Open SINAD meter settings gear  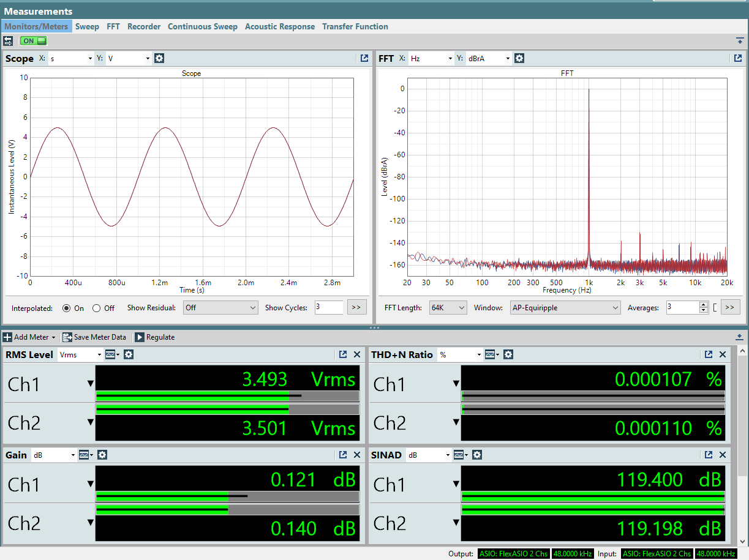(x=477, y=455)
